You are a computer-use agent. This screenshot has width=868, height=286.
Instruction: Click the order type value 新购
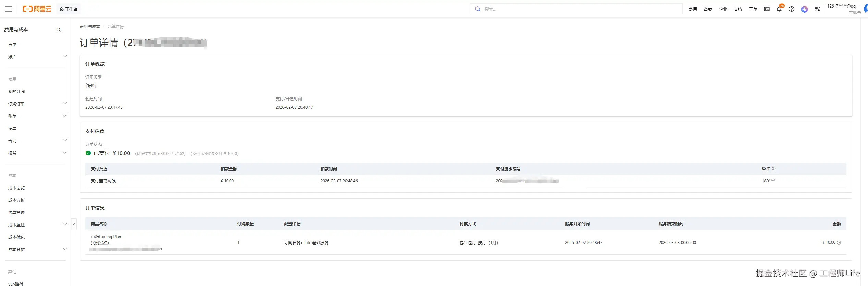(91, 86)
